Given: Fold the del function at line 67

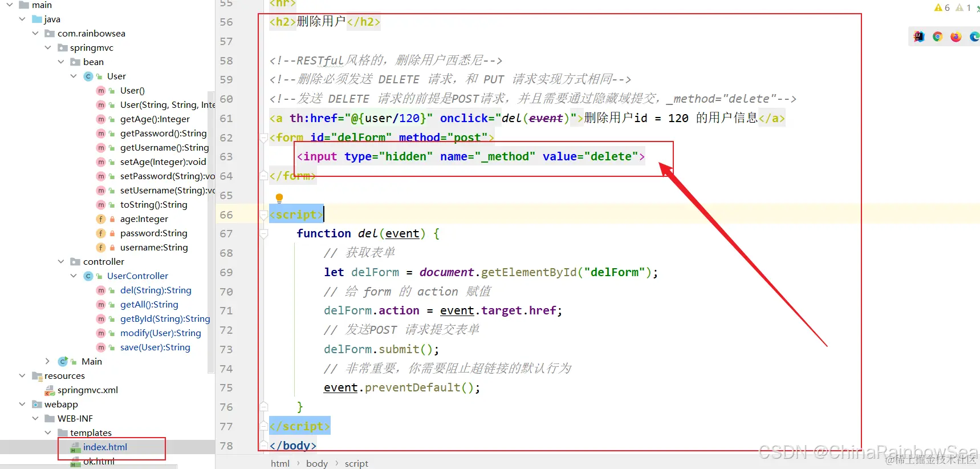Looking at the screenshot, I should click(x=263, y=233).
